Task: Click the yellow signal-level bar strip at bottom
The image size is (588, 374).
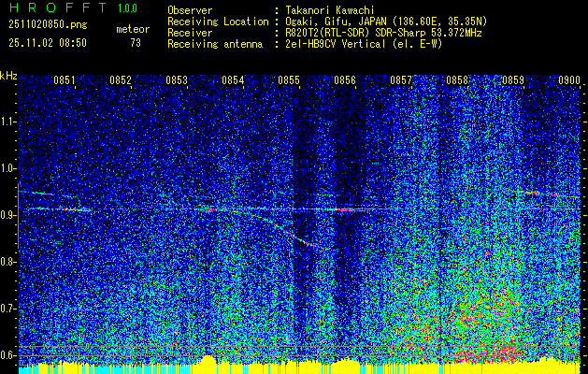Action: (x=300, y=366)
